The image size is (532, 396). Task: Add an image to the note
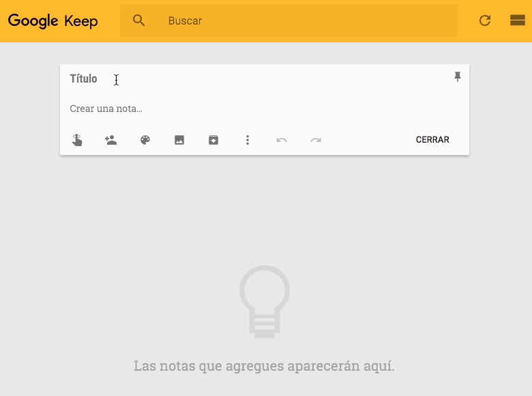tap(179, 140)
